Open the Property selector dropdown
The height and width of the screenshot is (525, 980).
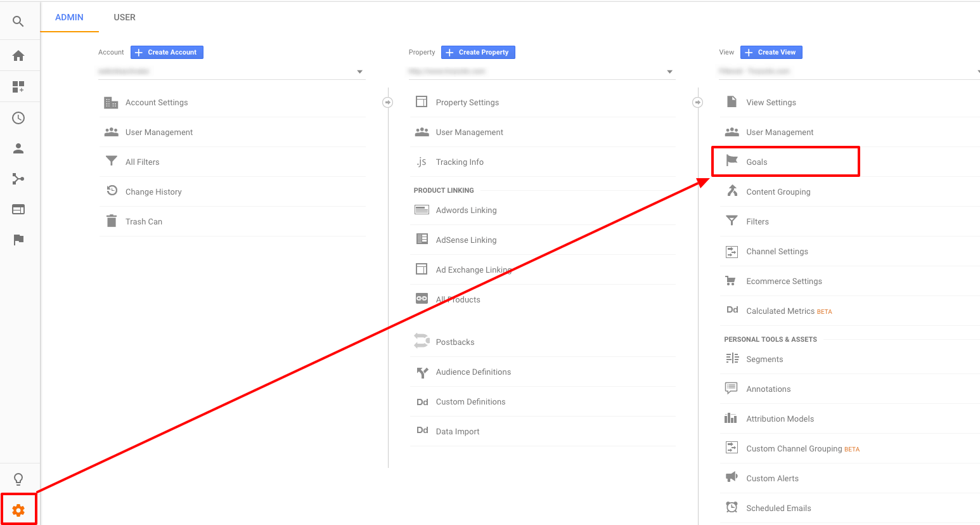coord(669,71)
